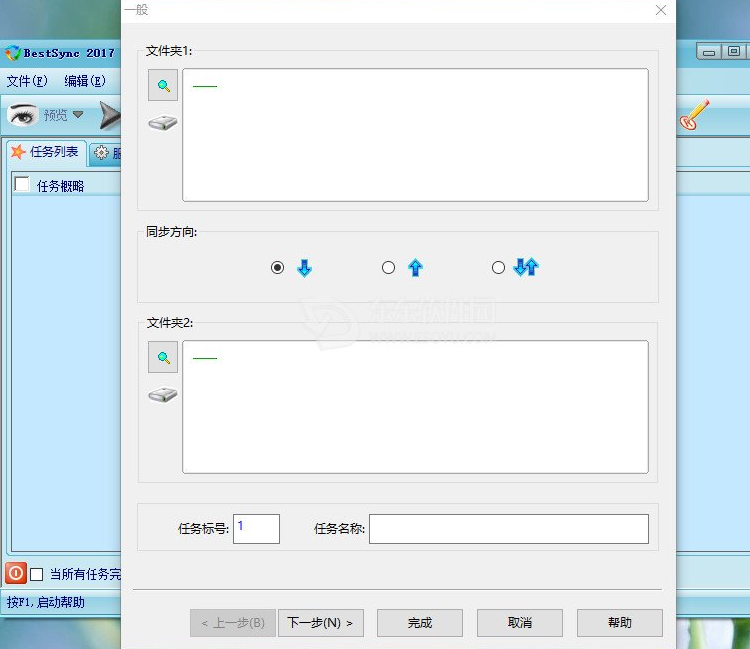The width and height of the screenshot is (750, 649).
Task: Select the downward sync direction radio
Action: [277, 267]
